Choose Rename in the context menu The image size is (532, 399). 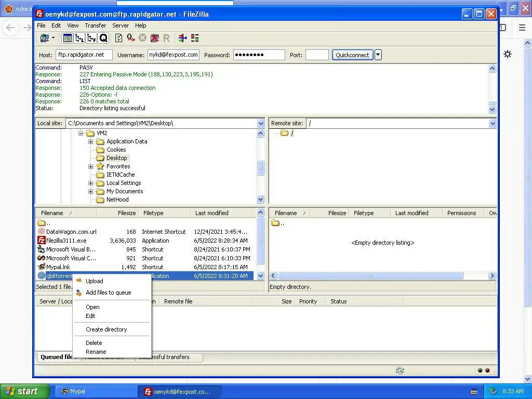pyautogui.click(x=112, y=352)
